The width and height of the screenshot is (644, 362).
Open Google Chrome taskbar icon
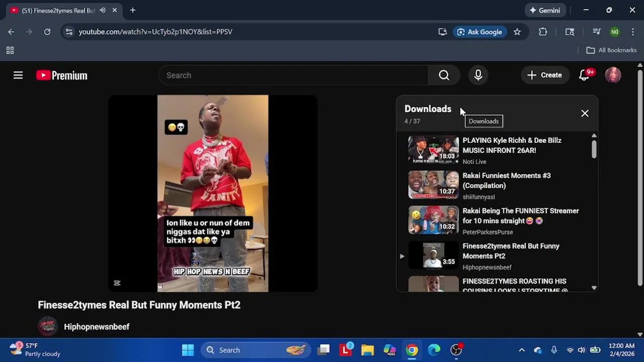click(412, 350)
